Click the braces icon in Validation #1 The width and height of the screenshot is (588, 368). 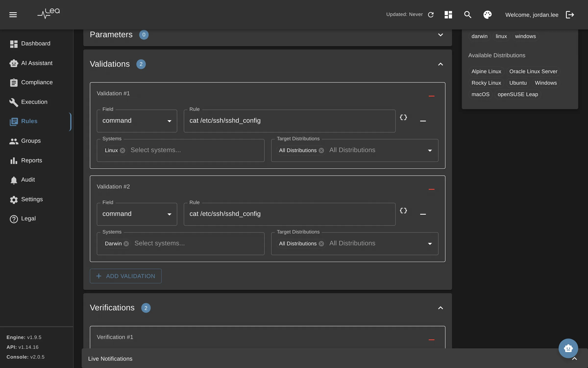(x=403, y=117)
